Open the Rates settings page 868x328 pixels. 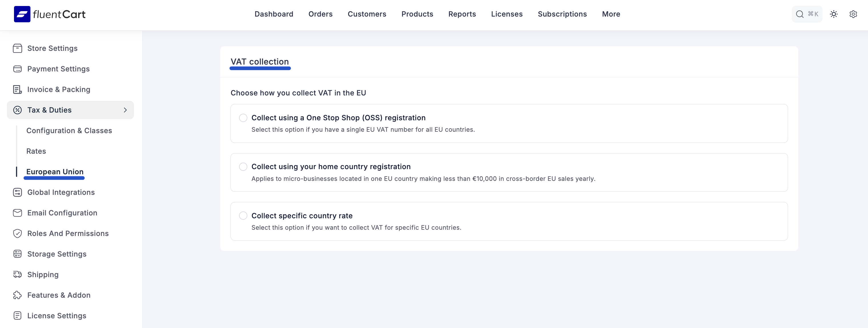(36, 151)
